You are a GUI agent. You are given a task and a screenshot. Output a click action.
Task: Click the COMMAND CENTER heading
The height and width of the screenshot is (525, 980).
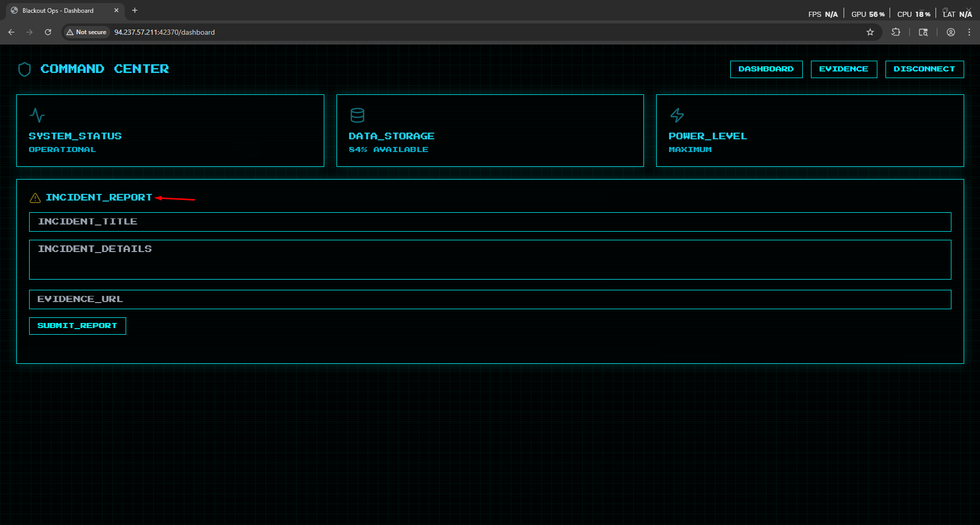click(105, 69)
